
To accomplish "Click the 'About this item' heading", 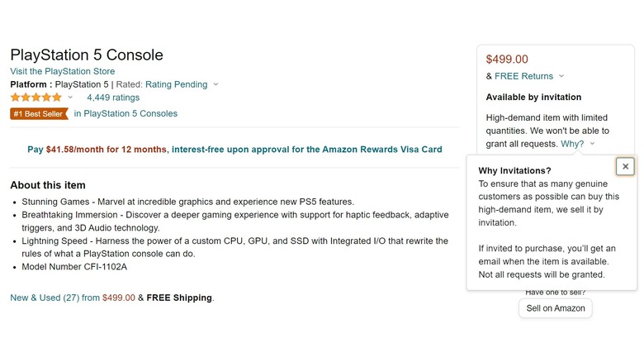I will click(48, 185).
